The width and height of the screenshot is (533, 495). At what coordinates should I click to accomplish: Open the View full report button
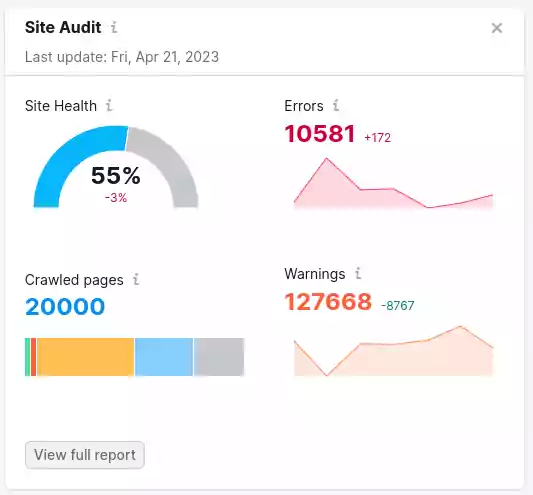(x=85, y=455)
